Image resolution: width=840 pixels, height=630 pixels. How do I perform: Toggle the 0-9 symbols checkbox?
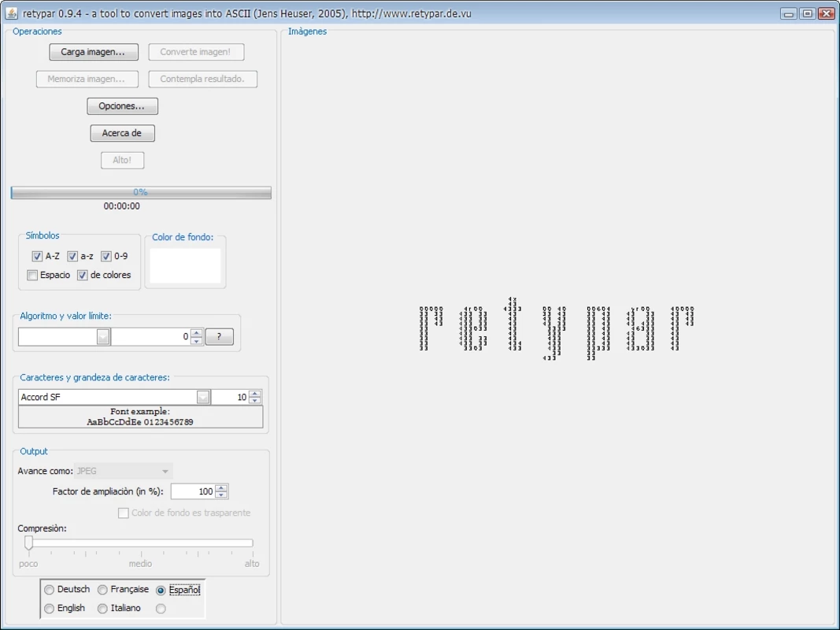tap(106, 256)
